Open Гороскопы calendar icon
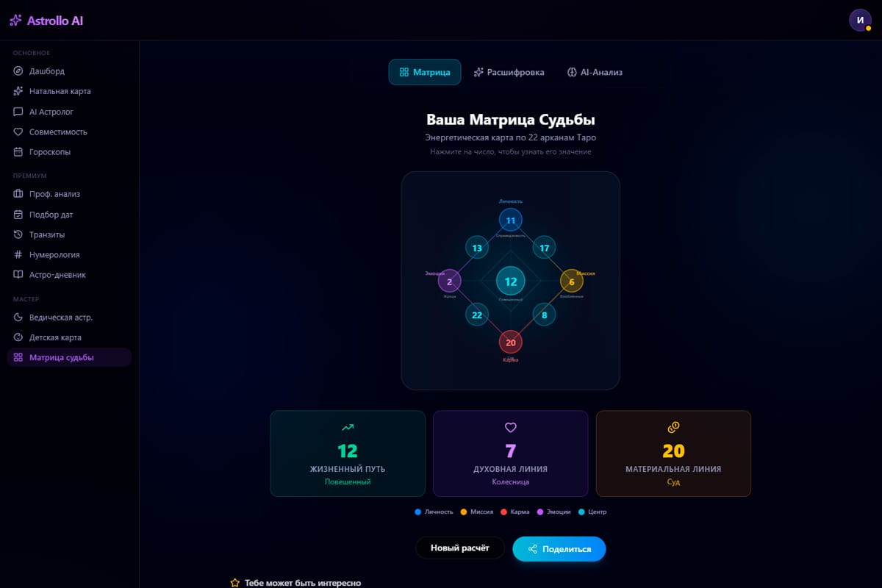Image resolution: width=882 pixels, height=588 pixels. 18,152
